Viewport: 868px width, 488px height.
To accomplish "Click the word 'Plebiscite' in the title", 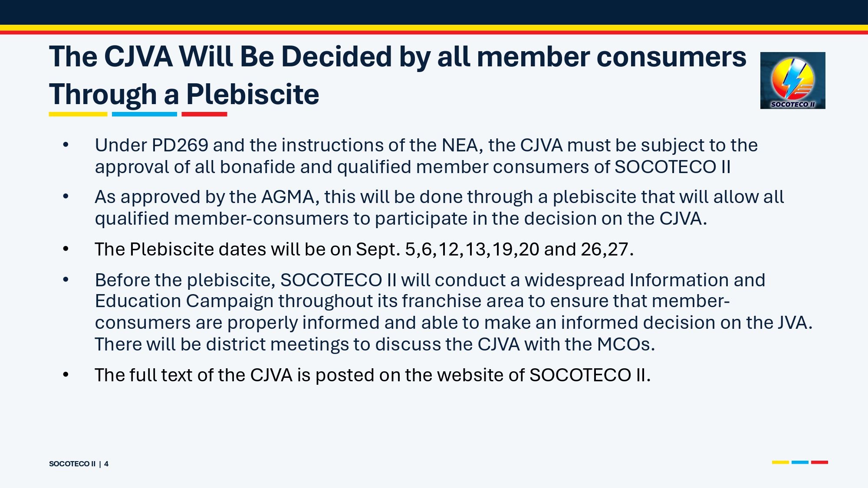I will (253, 94).
